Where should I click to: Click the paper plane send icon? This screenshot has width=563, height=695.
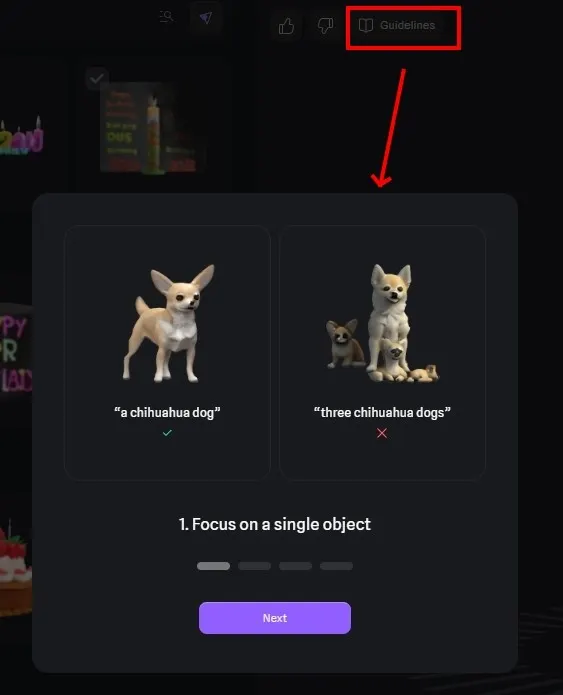205,18
